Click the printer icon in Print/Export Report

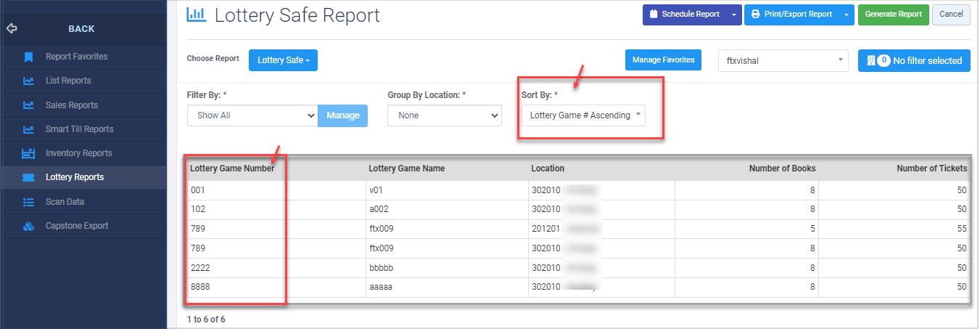pyautogui.click(x=755, y=14)
